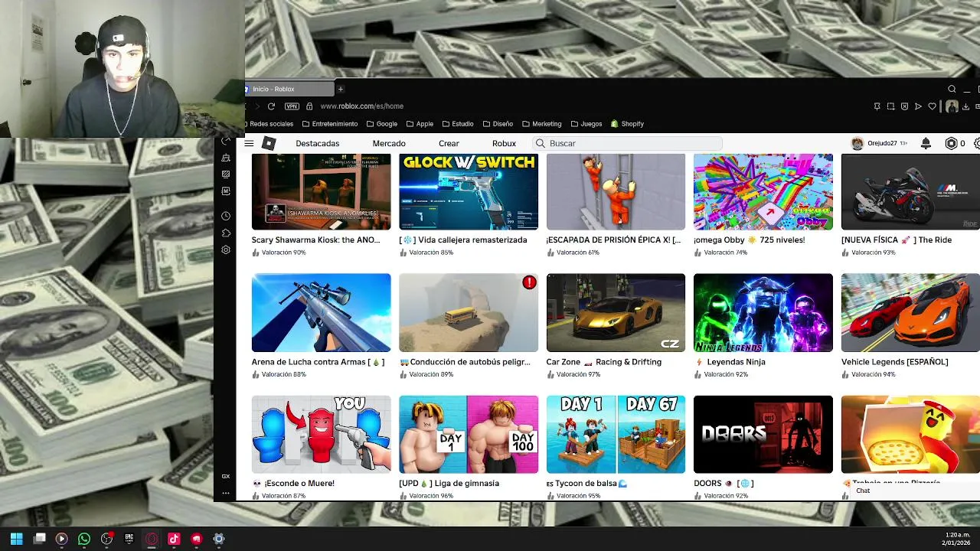Open omega Obby 725 niveles thumbnail
The width and height of the screenshot is (980, 551).
763,191
